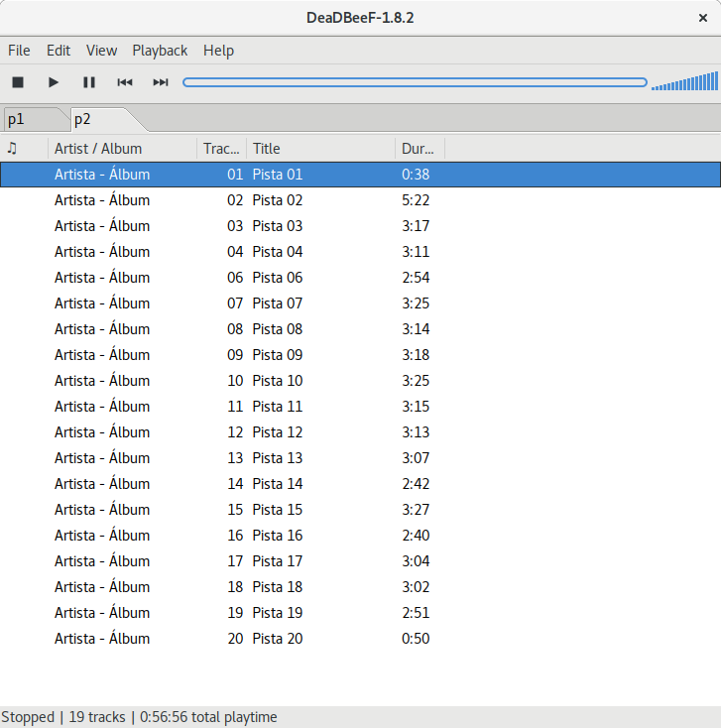
Task: Select the Pista 06 track row
Action: [x=360, y=278]
